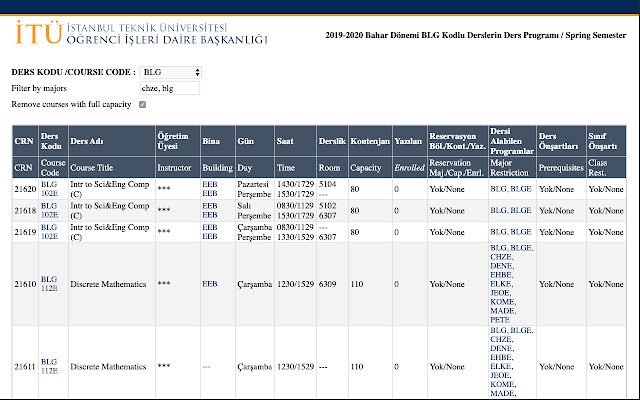640x400 pixels.
Task: Open BLG 102E link in row 21618
Action: point(49,210)
